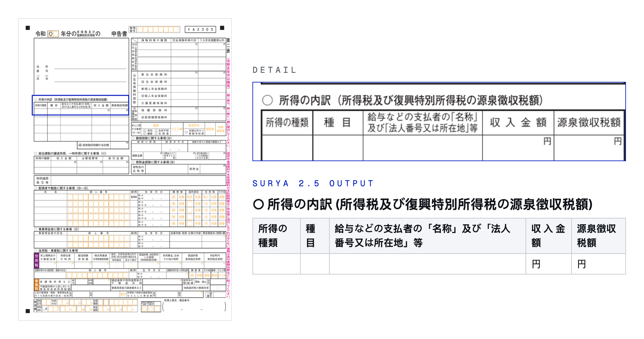Image resolution: width=644 pixels, height=339 pixels.
Task: Click the 特例適用条文等 field on the form
Action: coord(130,180)
